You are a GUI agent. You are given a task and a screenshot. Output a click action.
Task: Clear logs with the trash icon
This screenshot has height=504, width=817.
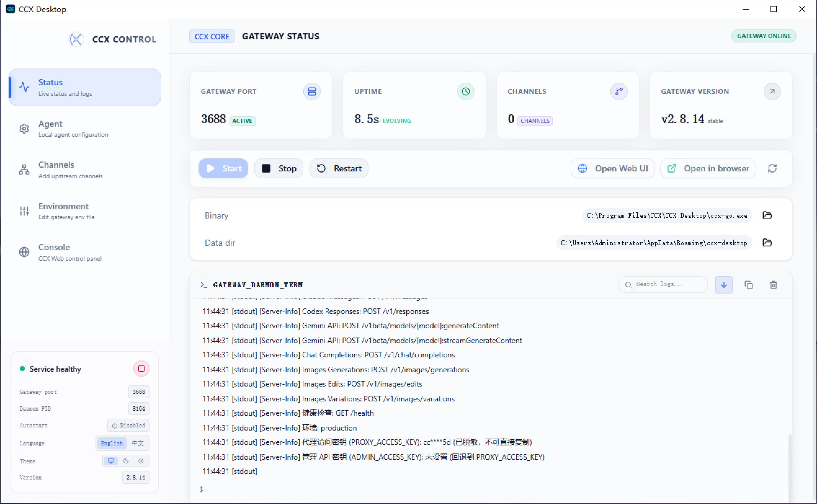click(773, 285)
